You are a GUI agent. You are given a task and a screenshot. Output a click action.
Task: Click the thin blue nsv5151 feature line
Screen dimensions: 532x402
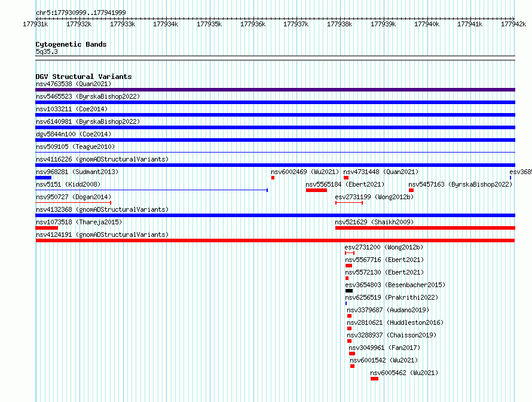pyautogui.click(x=152, y=190)
